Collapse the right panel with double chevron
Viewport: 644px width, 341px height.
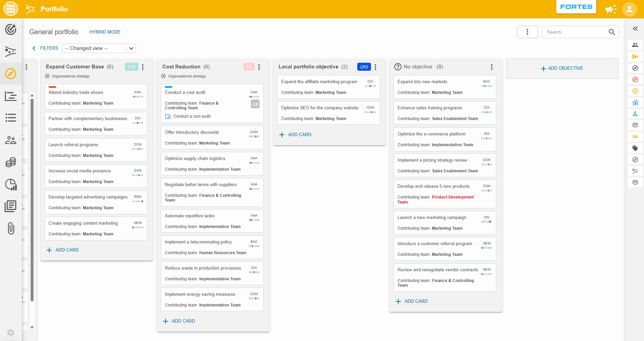635,29
